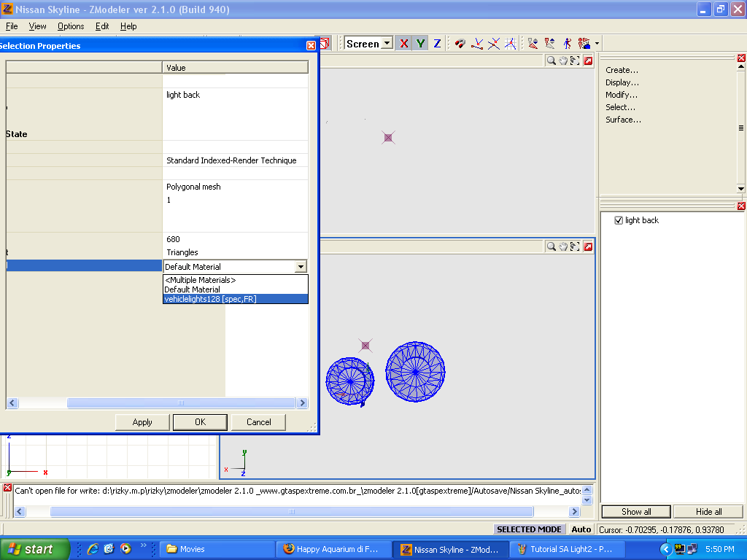This screenshot has width=747, height=560.
Task: Switch to Happy Aquarium Firefox taskbar item
Action: 334,549
